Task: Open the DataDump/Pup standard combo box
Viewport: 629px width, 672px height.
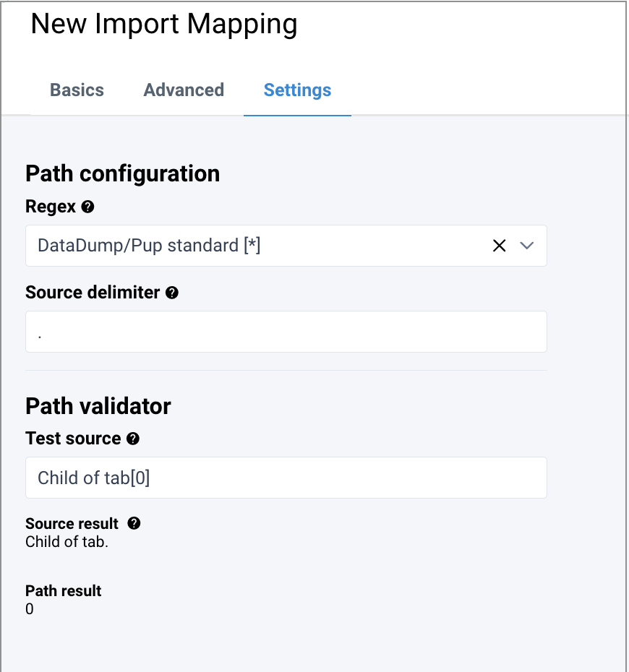Action: 253,246
